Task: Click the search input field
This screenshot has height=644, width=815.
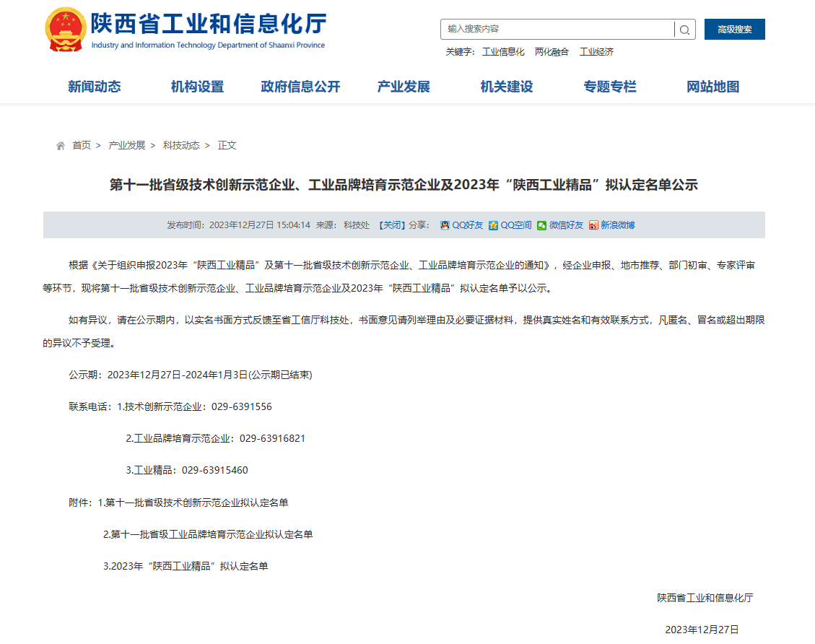Action: click(557, 29)
